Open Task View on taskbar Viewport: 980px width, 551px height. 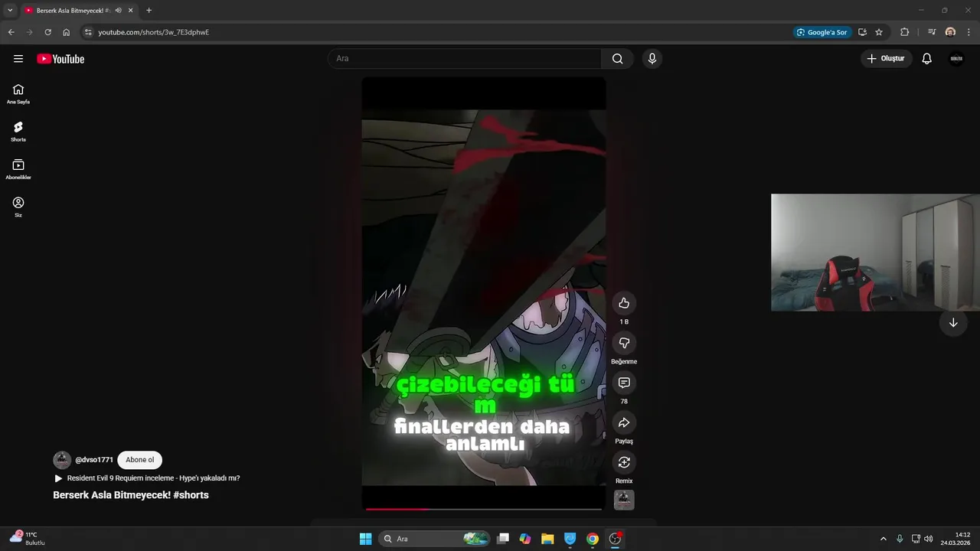click(x=503, y=539)
